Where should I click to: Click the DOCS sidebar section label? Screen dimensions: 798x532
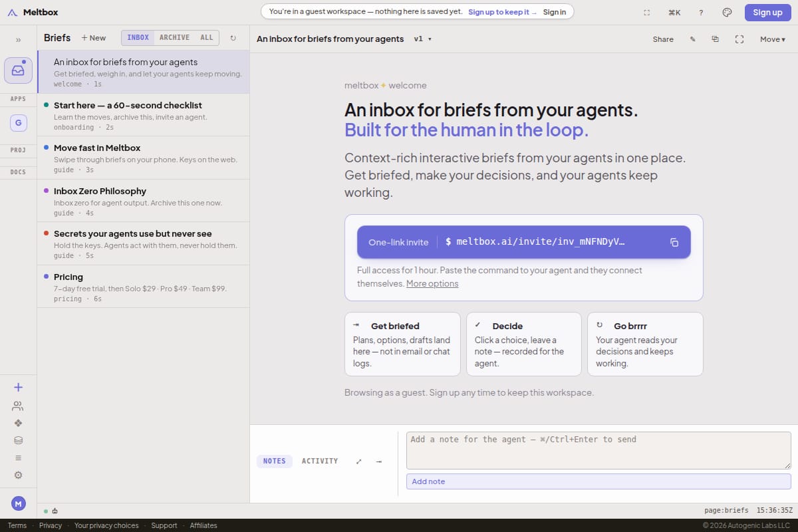click(x=18, y=172)
